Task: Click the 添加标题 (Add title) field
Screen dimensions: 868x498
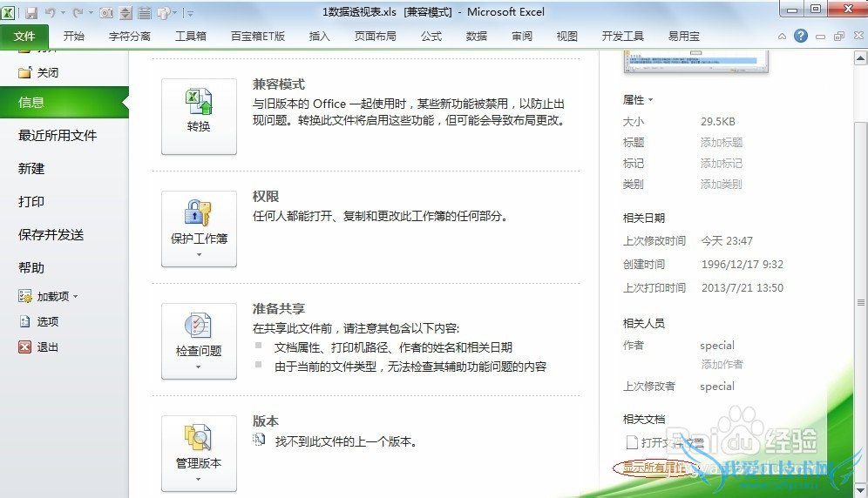Action: point(722,143)
